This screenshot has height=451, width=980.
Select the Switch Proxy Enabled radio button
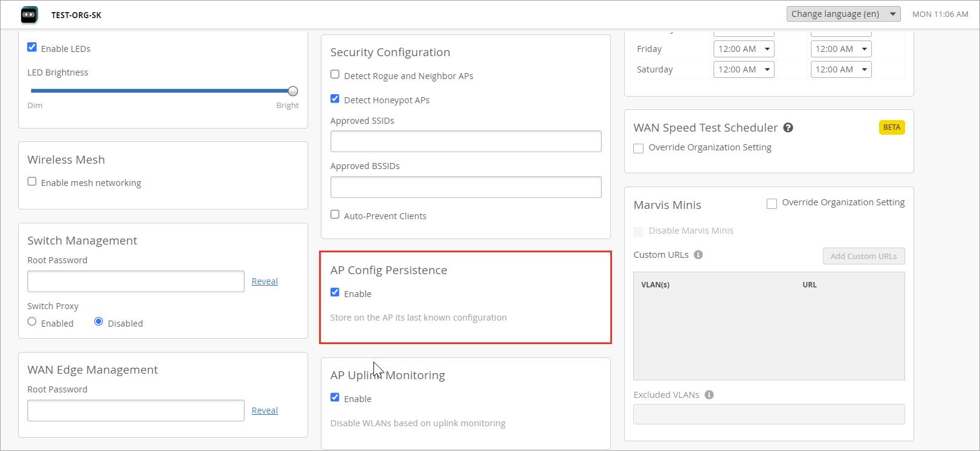tap(32, 322)
